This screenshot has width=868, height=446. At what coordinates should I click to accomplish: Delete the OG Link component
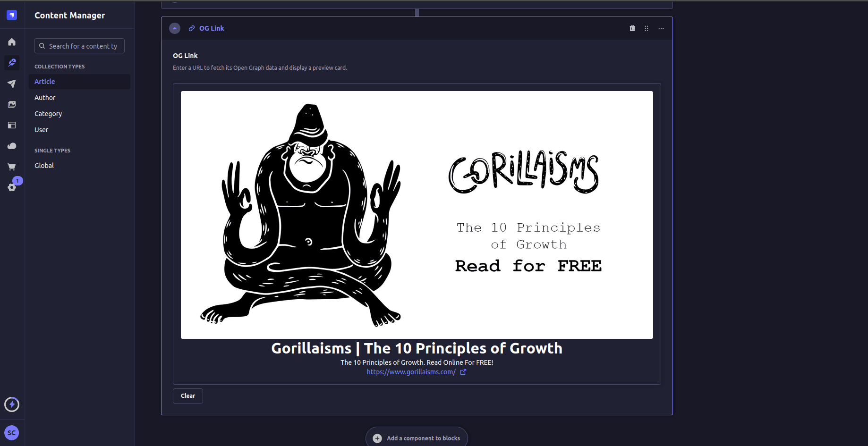pyautogui.click(x=632, y=28)
